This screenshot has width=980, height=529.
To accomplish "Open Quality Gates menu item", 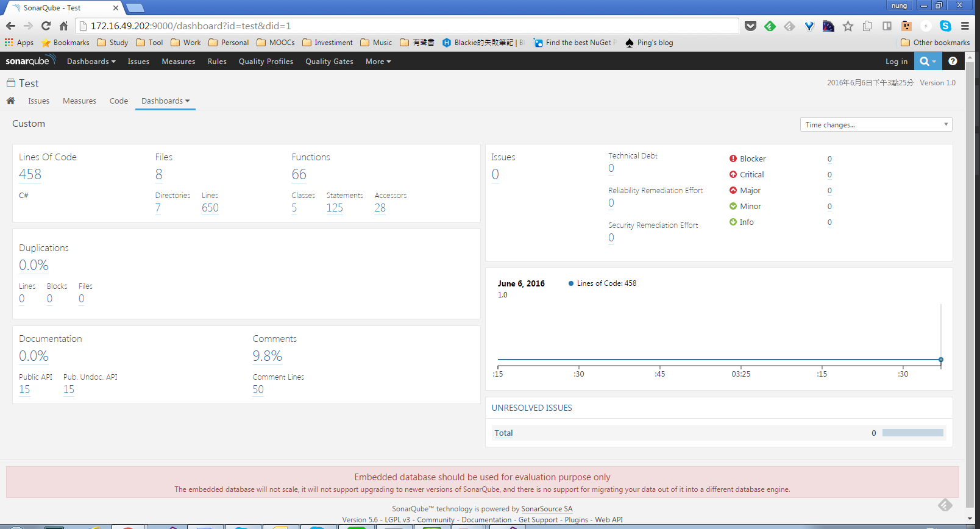I will [329, 62].
